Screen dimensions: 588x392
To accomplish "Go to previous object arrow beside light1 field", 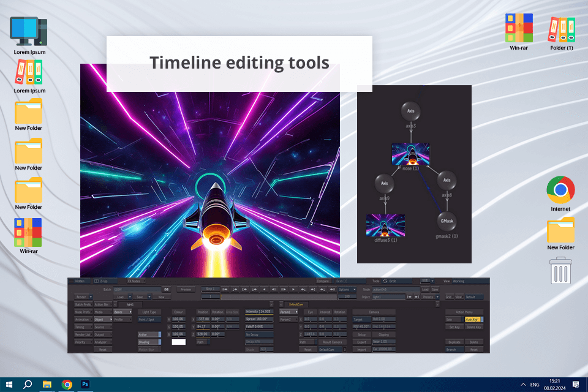I will coord(409,297).
